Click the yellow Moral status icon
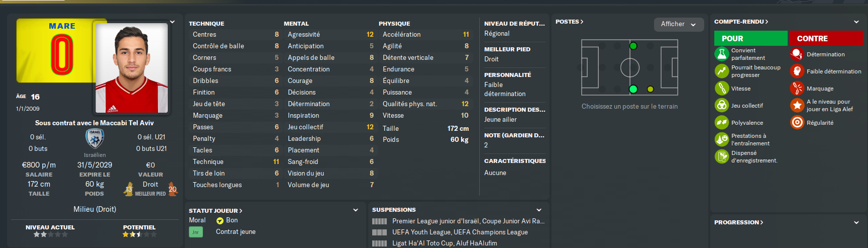This screenshot has width=868, height=248. coord(220,221)
